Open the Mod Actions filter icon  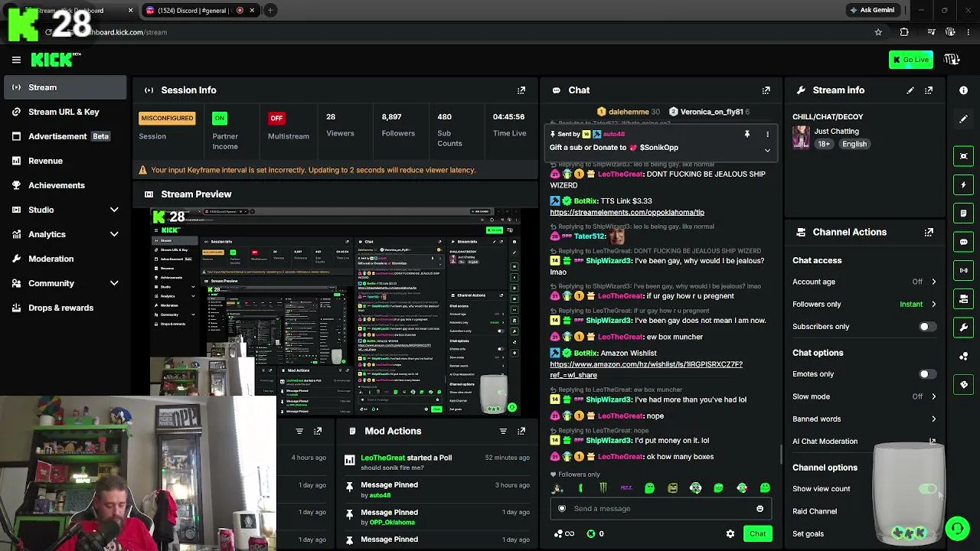click(503, 431)
